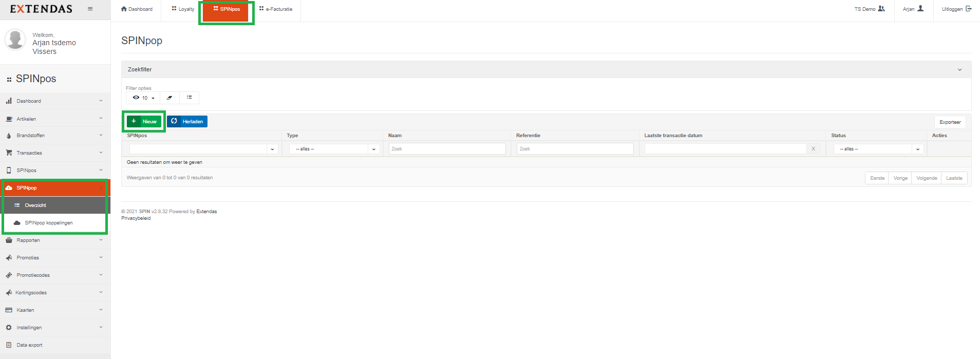Click the Referentie search field
Image resolution: width=980 pixels, height=359 pixels.
click(x=575, y=149)
